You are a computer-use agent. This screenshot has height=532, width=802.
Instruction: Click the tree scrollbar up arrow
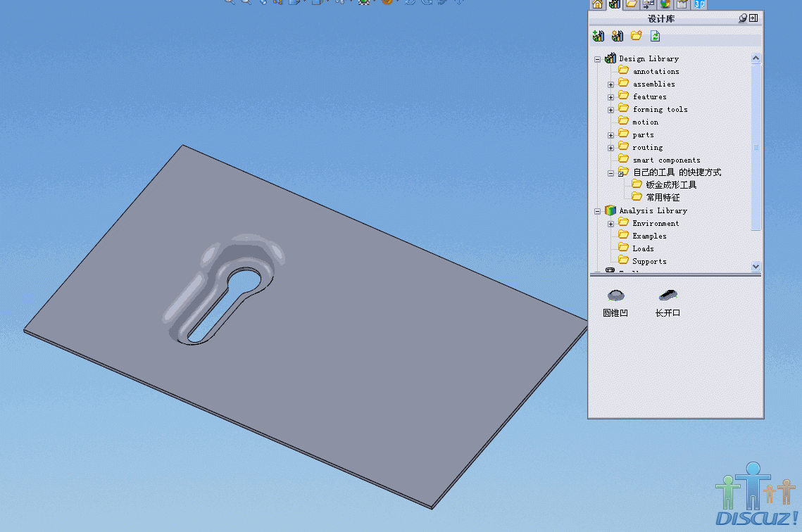pyautogui.click(x=756, y=58)
